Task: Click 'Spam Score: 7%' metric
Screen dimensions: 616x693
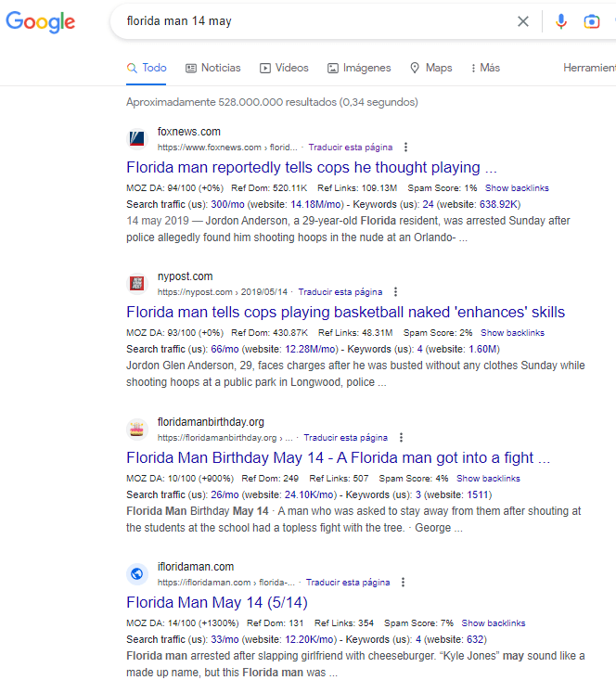Action: 419,622
